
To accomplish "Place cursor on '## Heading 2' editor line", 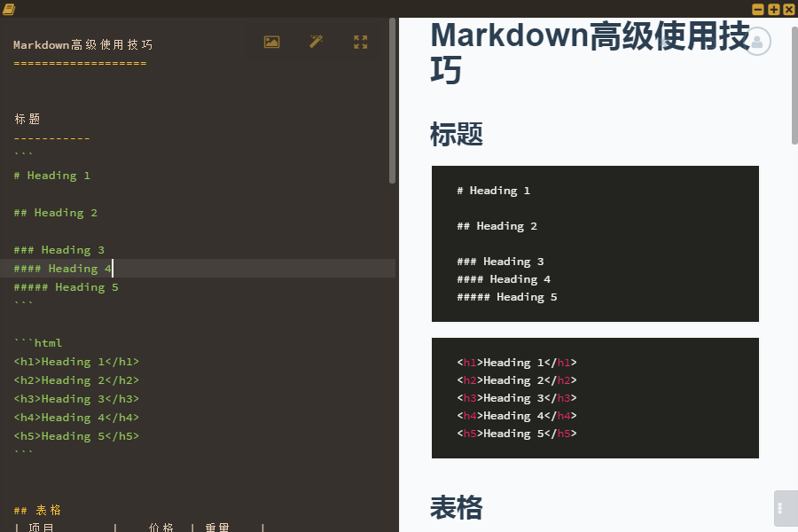I will [x=56, y=213].
